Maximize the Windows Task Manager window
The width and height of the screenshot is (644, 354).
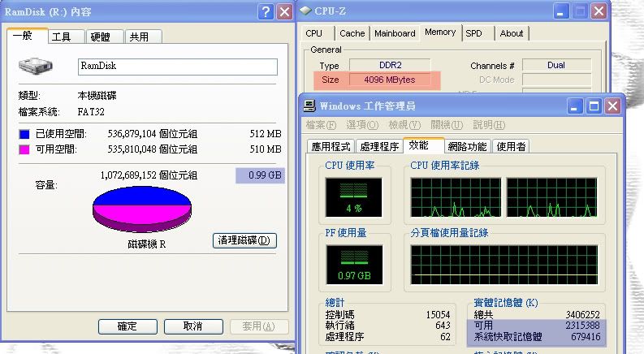594,106
